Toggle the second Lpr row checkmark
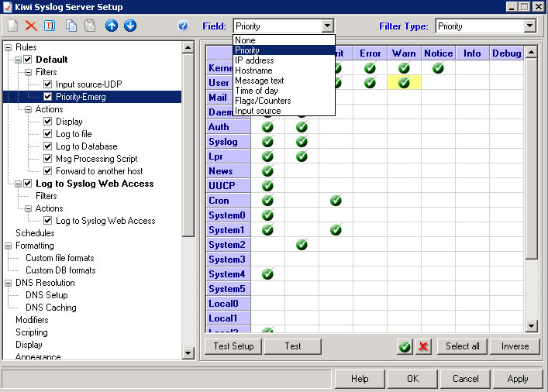 tap(302, 156)
